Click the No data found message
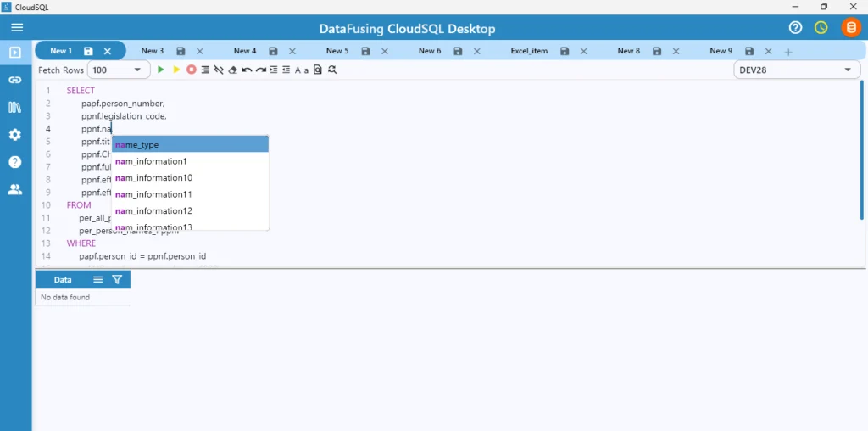 (65, 298)
